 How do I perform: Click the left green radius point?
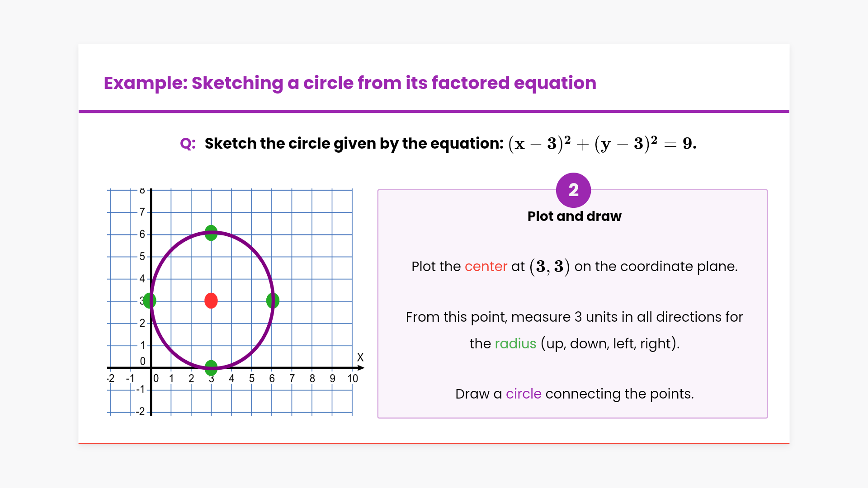coord(150,300)
